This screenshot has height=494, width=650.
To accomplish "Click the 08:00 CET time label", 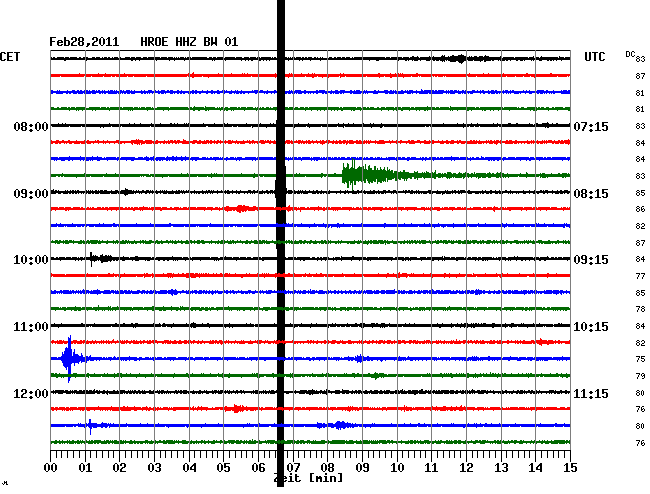I will point(31,126).
